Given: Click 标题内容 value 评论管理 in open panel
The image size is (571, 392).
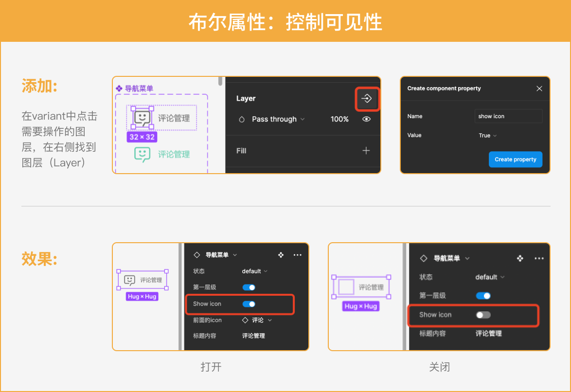Looking at the screenshot, I should click(253, 336).
